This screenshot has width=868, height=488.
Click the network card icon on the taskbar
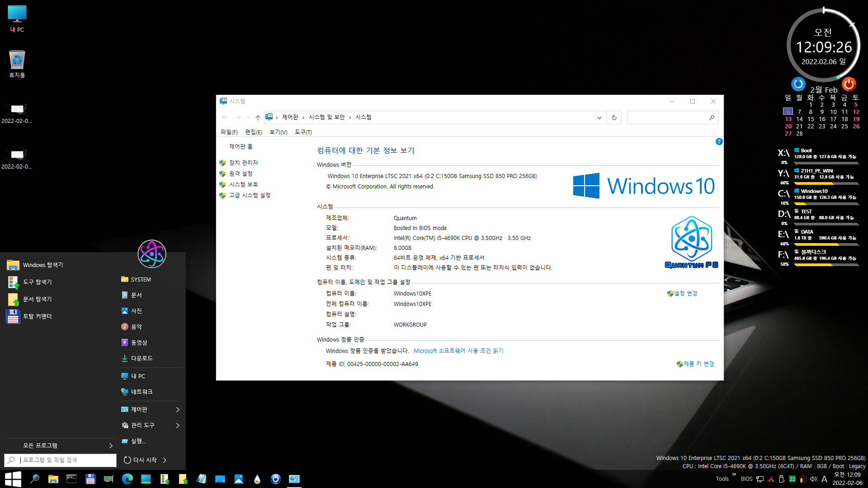108,479
